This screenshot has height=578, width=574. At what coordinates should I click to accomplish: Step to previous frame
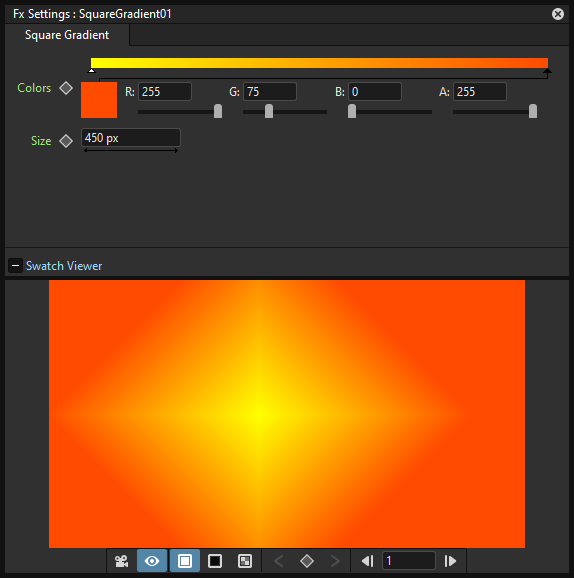(367, 561)
